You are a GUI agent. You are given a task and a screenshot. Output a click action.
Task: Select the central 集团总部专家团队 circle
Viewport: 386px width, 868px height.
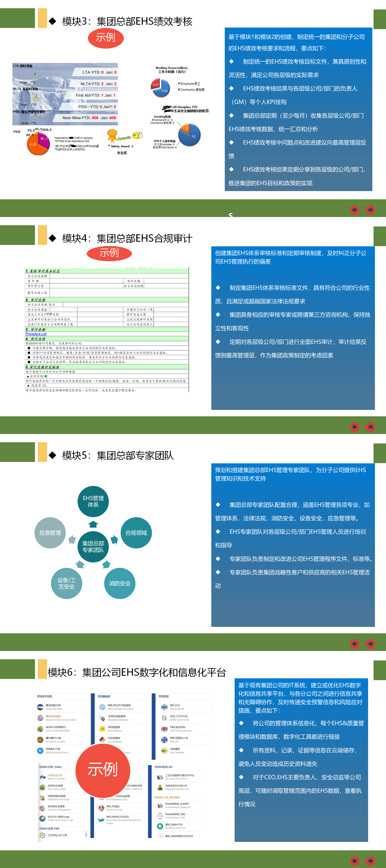click(93, 547)
